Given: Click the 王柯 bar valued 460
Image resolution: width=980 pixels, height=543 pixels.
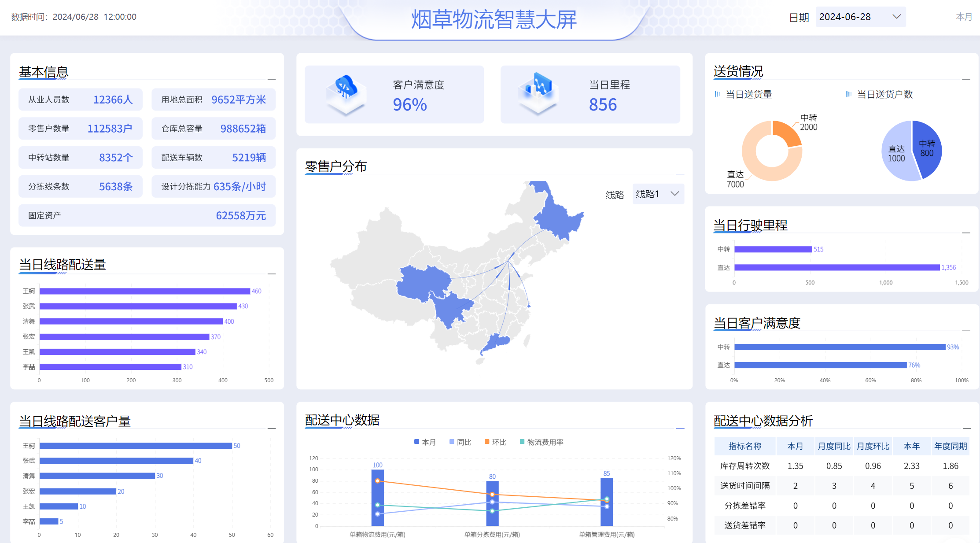Looking at the screenshot, I should [145, 291].
